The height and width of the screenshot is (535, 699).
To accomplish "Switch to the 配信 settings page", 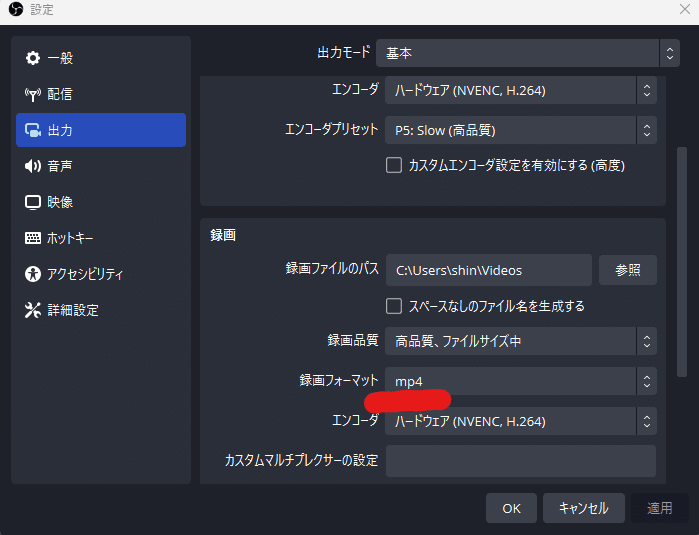I will click(x=101, y=94).
